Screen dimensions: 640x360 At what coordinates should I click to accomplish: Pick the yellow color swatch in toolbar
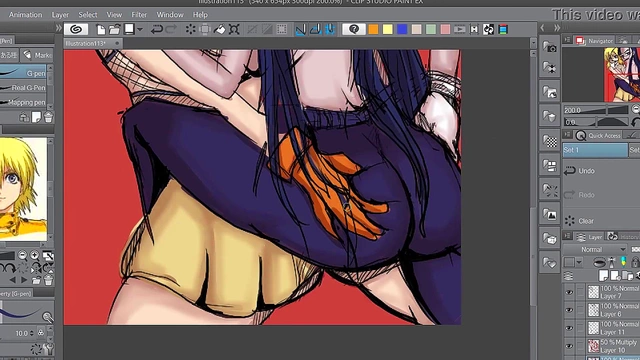point(387,29)
